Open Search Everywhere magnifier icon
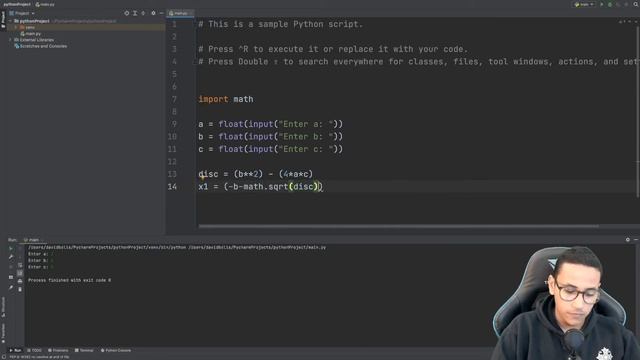 636,4
